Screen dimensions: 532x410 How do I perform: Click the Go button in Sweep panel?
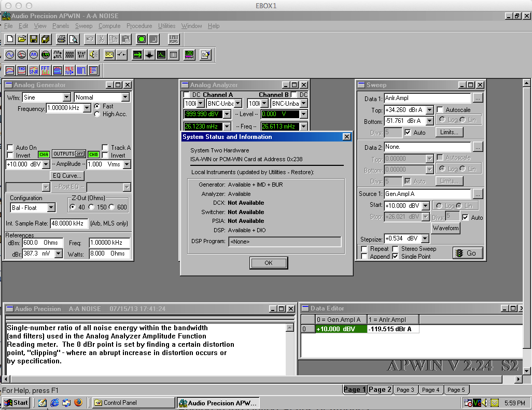pyautogui.click(x=468, y=253)
